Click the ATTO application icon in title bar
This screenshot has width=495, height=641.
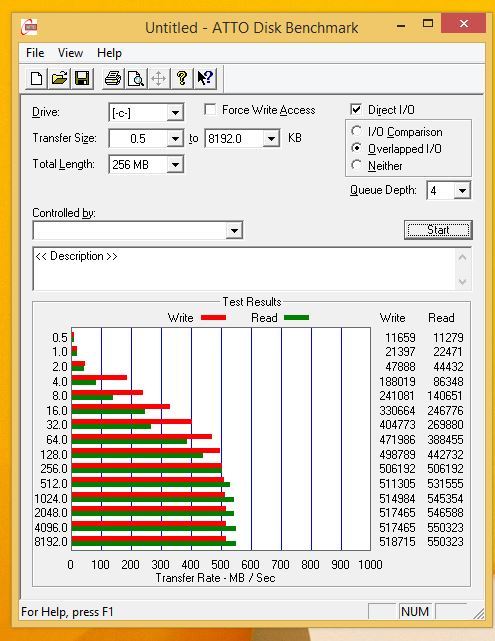[x=29, y=27]
